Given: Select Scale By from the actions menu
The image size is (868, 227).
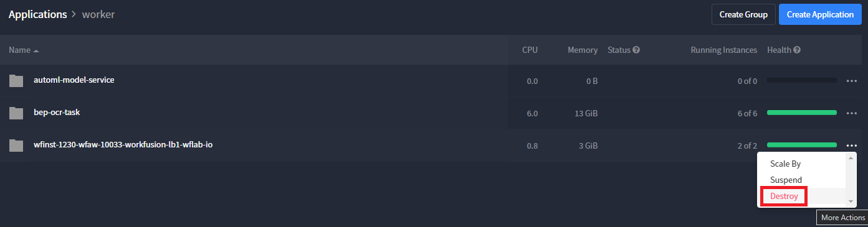Looking at the screenshot, I should point(785,164).
